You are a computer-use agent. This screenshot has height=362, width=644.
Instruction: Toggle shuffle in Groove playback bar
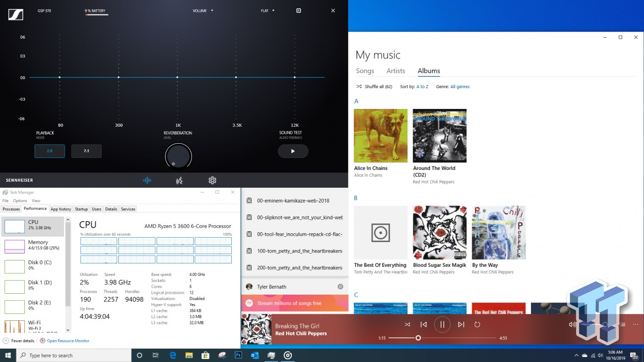point(407,324)
